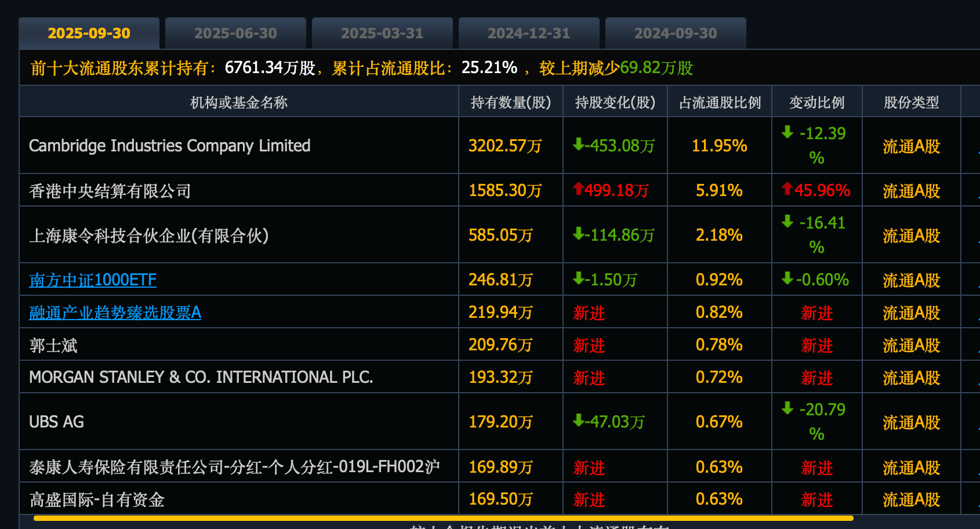Viewport: 980px width, 529px height.
Task: Click the 169.50万 holding amount
Action: tap(500, 499)
